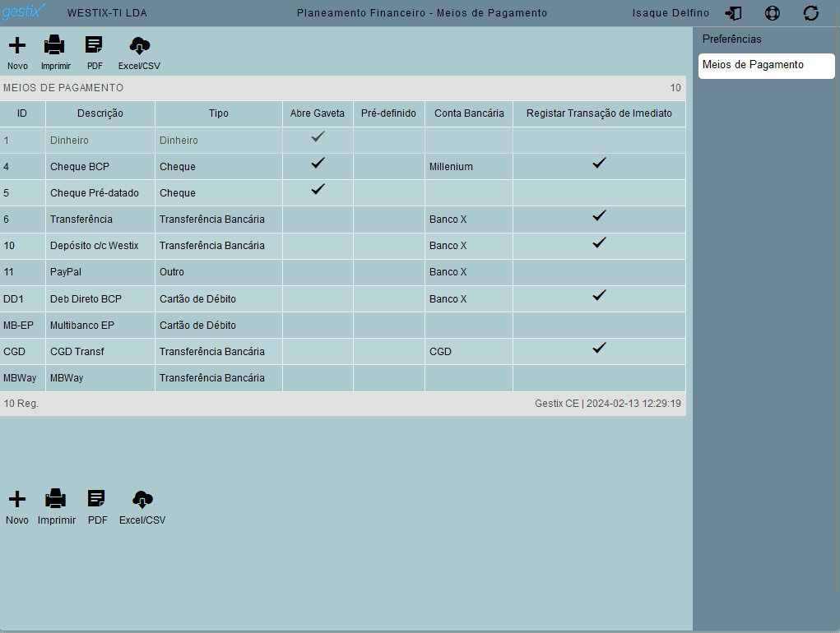The height and width of the screenshot is (633, 840).
Task: Click Registar Transação de Imediato column header
Action: [x=599, y=113]
